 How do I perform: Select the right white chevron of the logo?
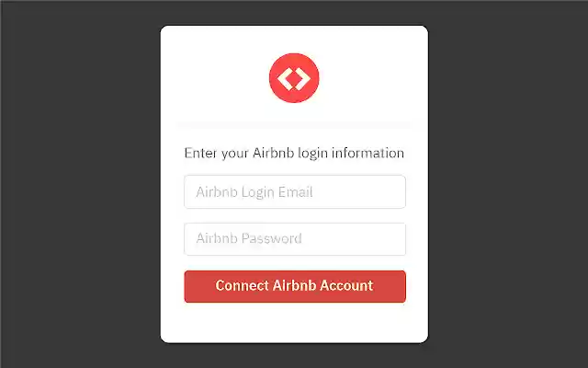(x=302, y=78)
